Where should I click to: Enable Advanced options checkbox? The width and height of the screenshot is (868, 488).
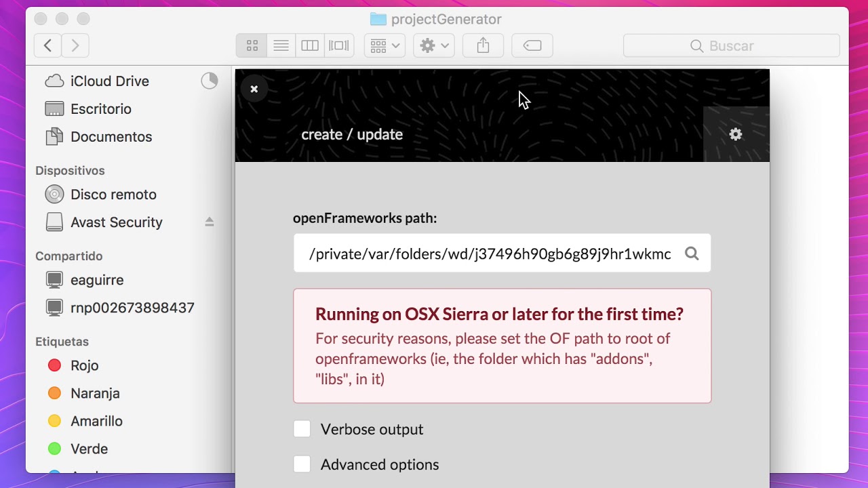click(x=302, y=464)
